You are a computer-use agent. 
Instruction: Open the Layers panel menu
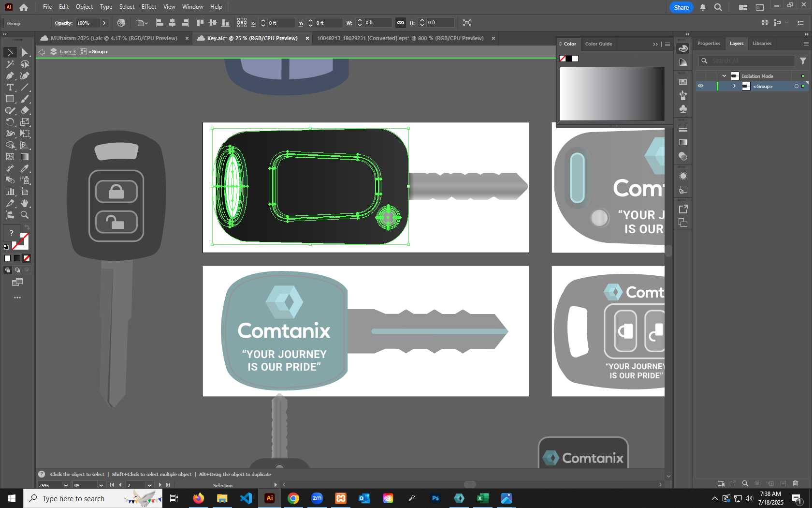pos(806,44)
